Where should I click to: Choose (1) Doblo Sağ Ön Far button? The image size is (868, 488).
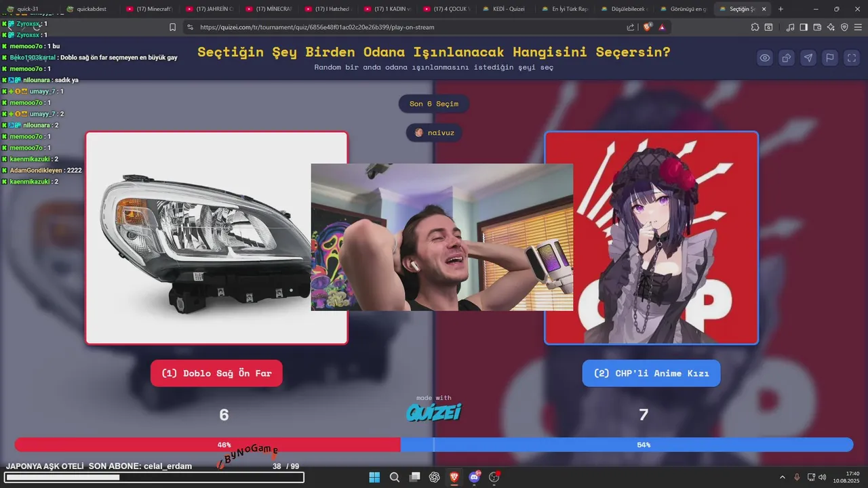[x=216, y=373]
